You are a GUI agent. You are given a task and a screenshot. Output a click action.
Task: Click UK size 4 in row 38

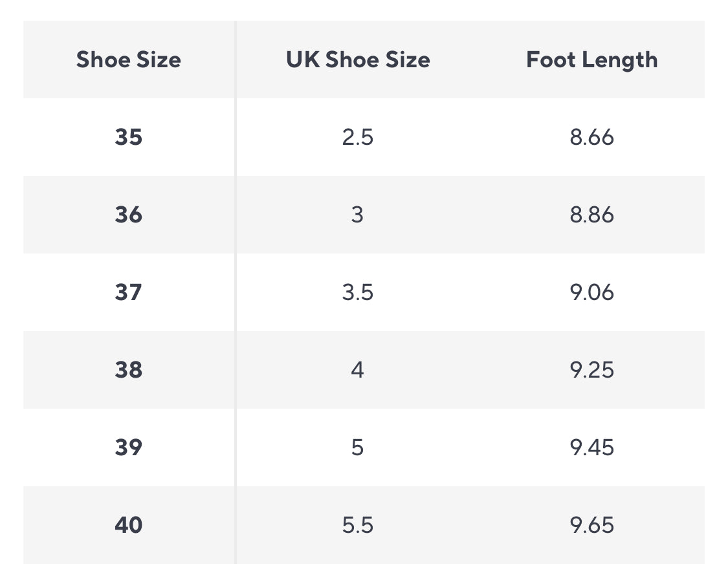[x=358, y=370]
